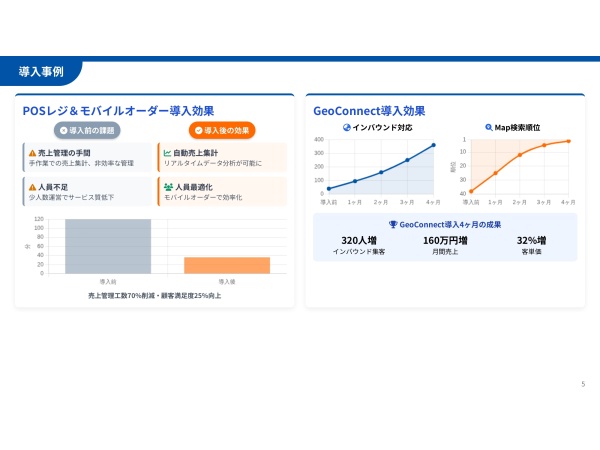Click the warning icon beside 人員不足
The height and width of the screenshot is (450, 600).
[x=33, y=187]
